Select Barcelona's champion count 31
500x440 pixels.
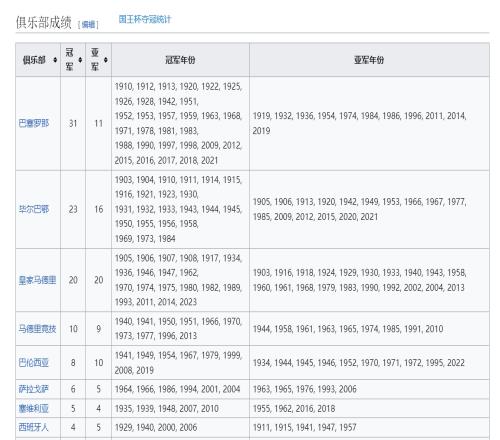[73, 123]
